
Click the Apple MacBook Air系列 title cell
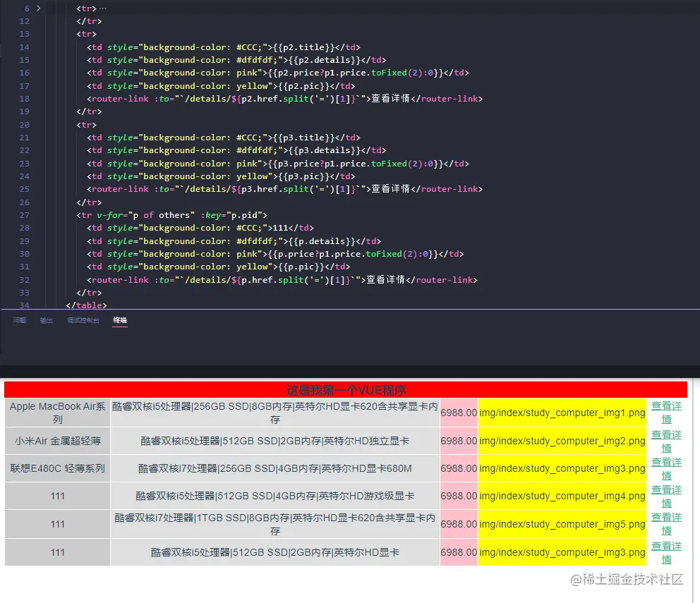pyautogui.click(x=58, y=413)
